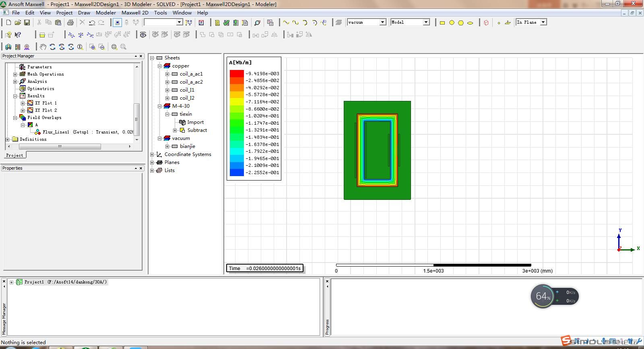Expand the Planes node in model tree
This screenshot has height=349, width=644.
[152, 162]
